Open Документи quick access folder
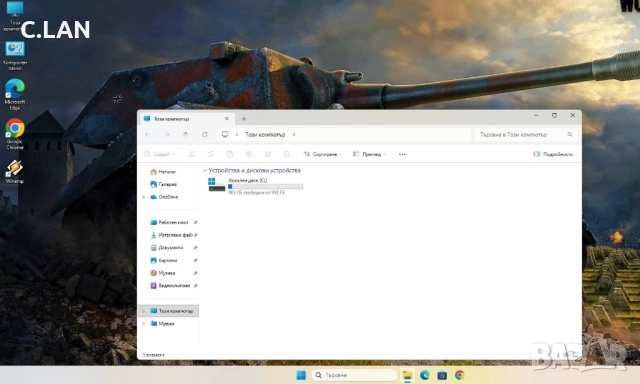This screenshot has width=640, height=384. (167, 248)
